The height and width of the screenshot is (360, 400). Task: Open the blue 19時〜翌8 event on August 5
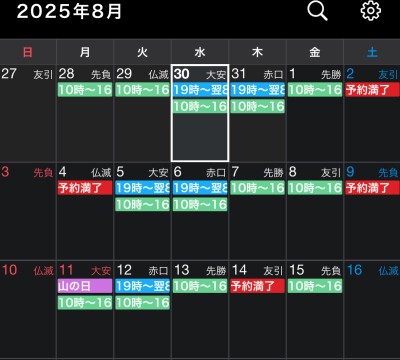tap(143, 188)
